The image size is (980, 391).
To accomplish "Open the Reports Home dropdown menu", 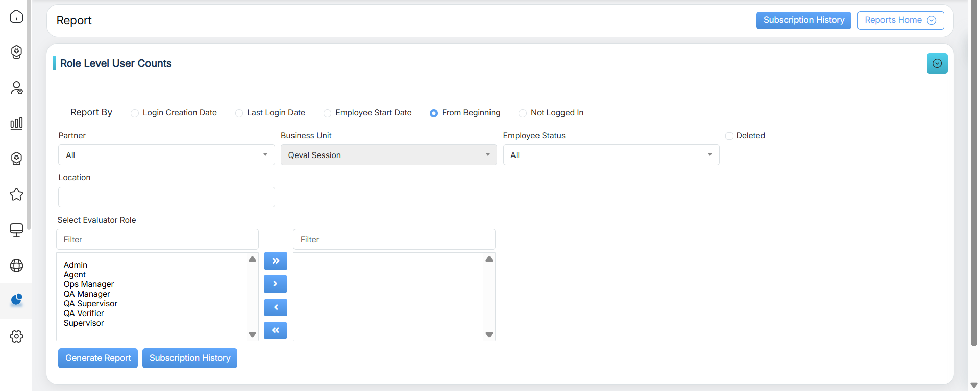I will coord(900,20).
